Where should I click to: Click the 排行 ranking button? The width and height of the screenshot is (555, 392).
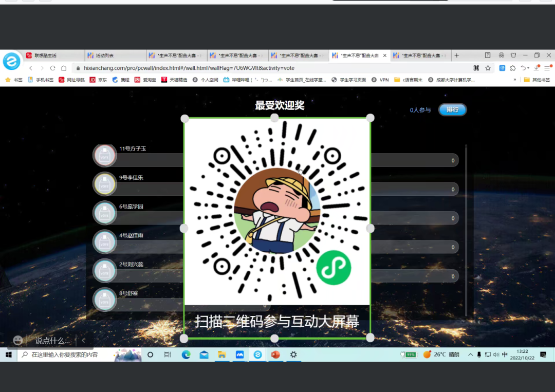click(452, 109)
